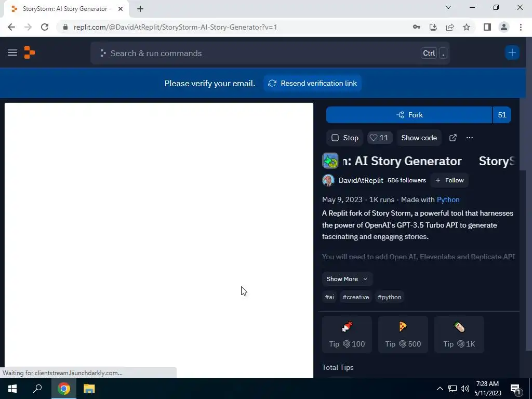The width and height of the screenshot is (532, 399).
Task: Open repl in a new tab icon
Action: tap(453, 138)
